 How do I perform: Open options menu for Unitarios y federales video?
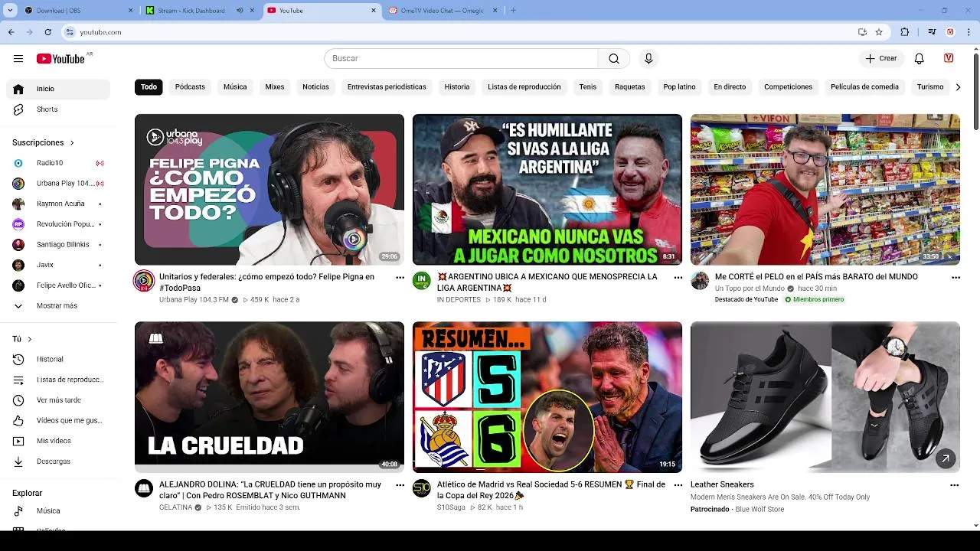400,278
